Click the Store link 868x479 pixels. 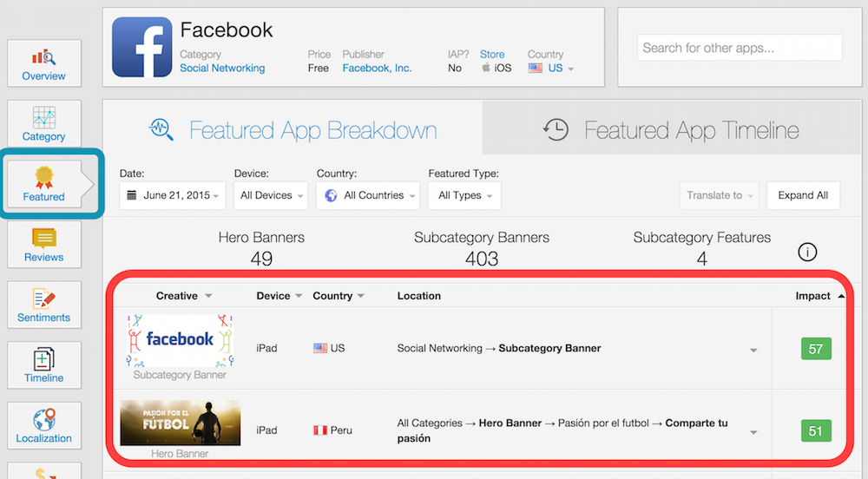(x=492, y=54)
